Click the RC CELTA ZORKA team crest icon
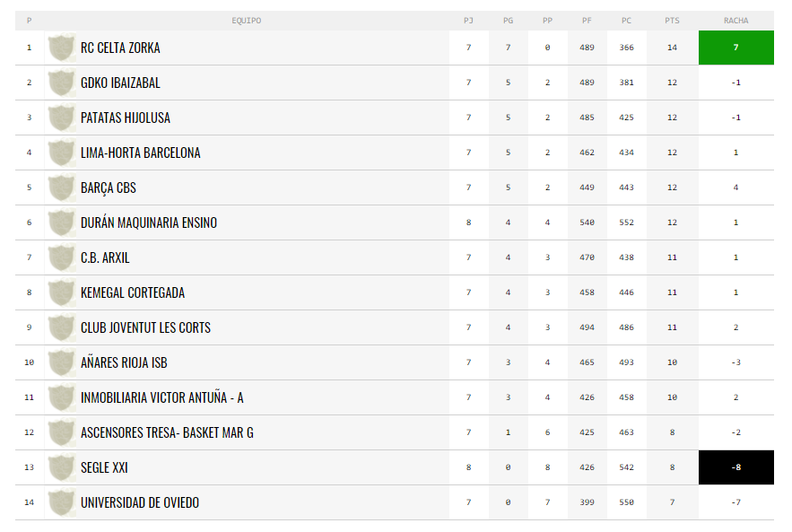Screen dimensions: 792x532 click(61, 48)
